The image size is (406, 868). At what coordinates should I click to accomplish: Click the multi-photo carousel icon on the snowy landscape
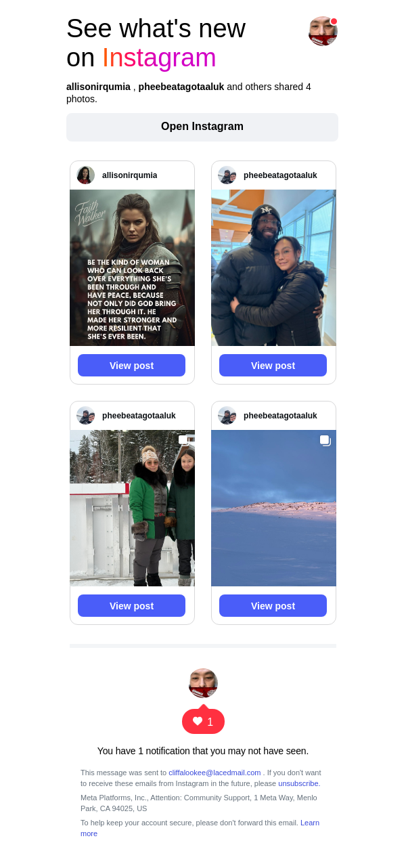(325, 441)
